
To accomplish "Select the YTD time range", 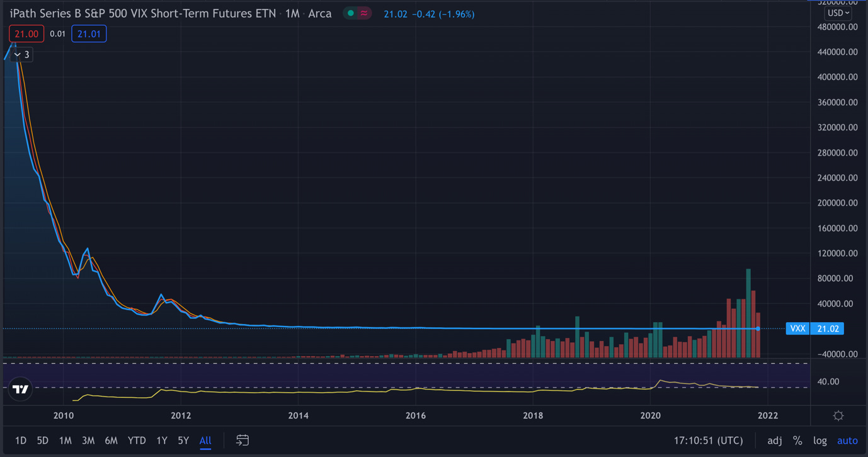I will [x=137, y=441].
